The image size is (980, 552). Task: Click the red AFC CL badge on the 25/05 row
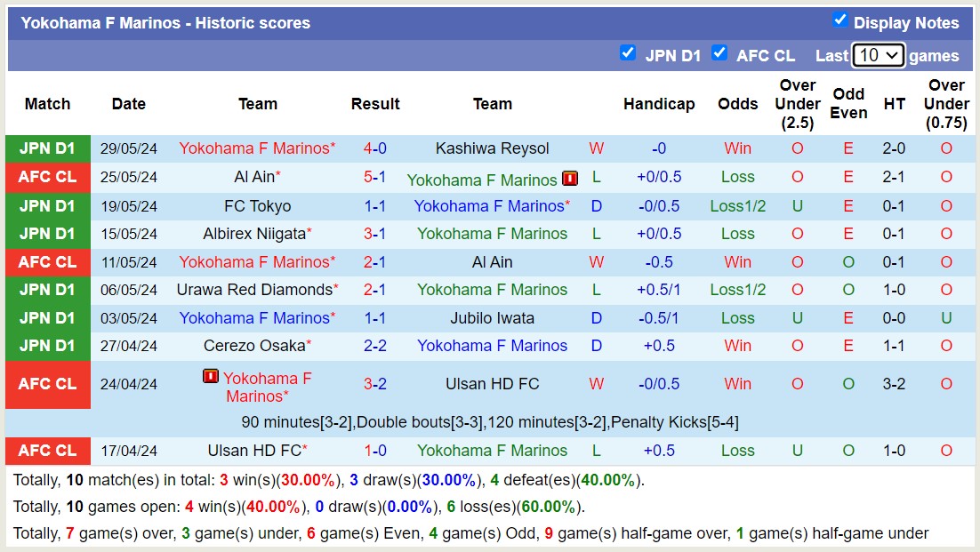coord(47,177)
